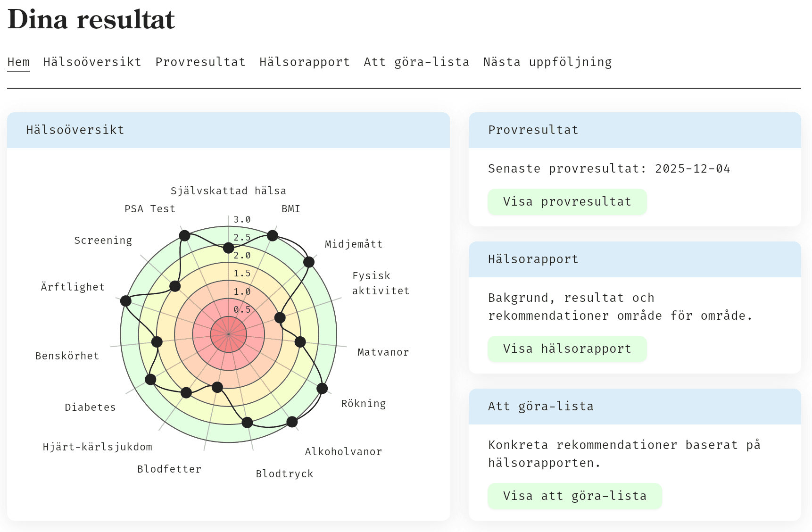812x532 pixels.
Task: Open Visa att göra-lista button
Action: point(574,496)
